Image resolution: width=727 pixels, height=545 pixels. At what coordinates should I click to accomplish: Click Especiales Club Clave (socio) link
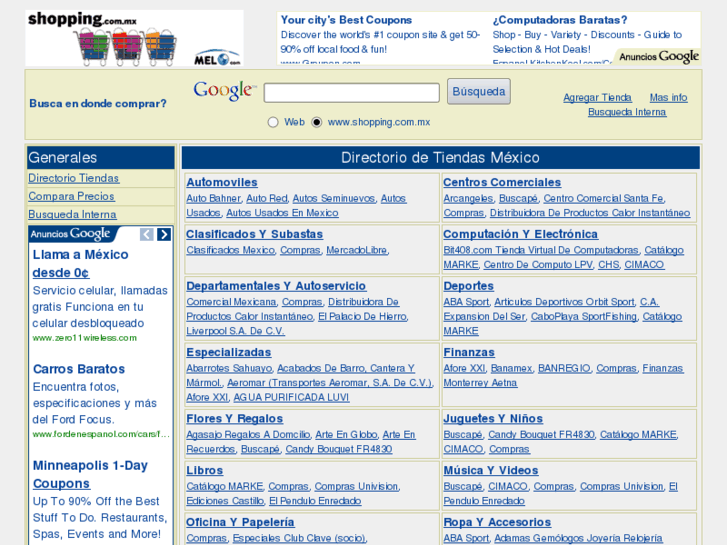pos(299,538)
